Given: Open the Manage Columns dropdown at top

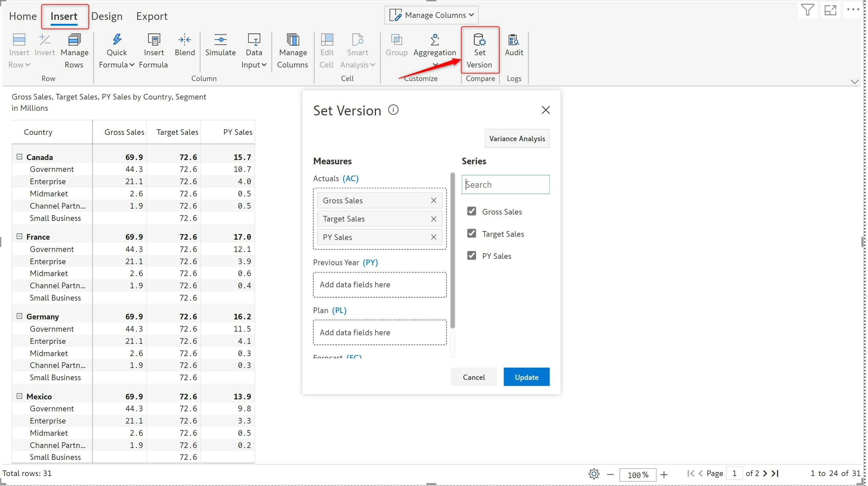Looking at the screenshot, I should (431, 15).
